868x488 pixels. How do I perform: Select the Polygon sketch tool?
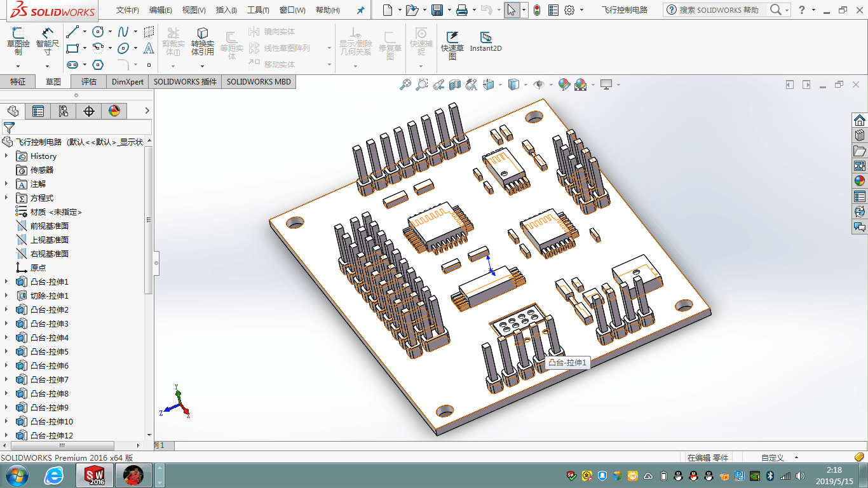(x=98, y=65)
